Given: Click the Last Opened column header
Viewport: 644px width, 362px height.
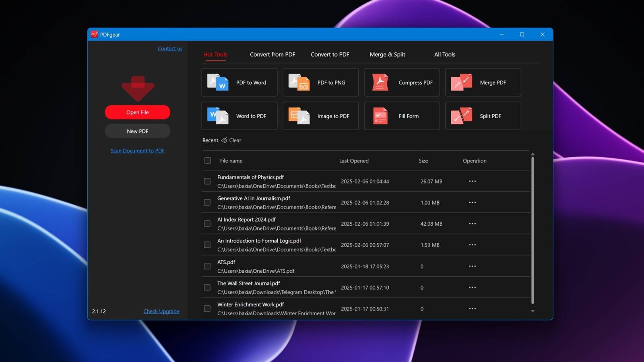Looking at the screenshot, I should pyautogui.click(x=354, y=160).
